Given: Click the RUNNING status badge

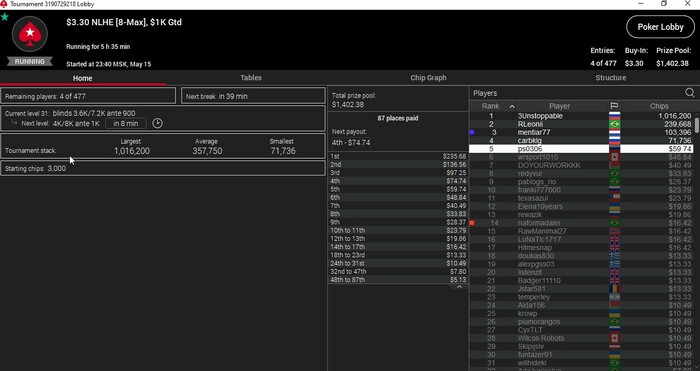Looking at the screenshot, I should [29, 62].
